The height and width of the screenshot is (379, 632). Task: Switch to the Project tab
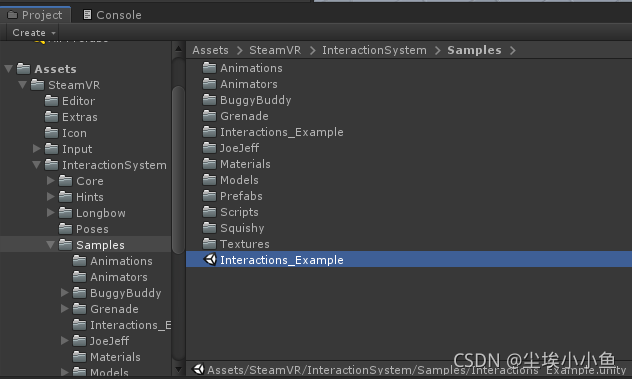35,15
